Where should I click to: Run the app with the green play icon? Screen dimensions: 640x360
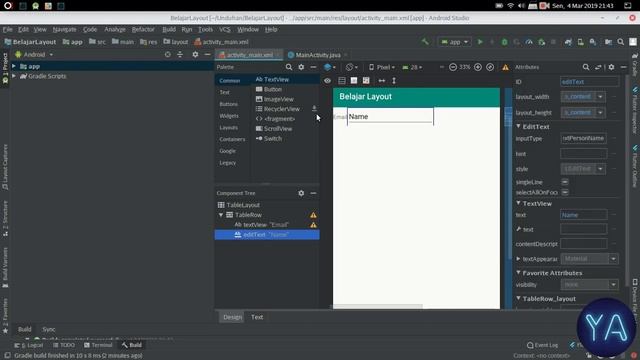(480, 42)
